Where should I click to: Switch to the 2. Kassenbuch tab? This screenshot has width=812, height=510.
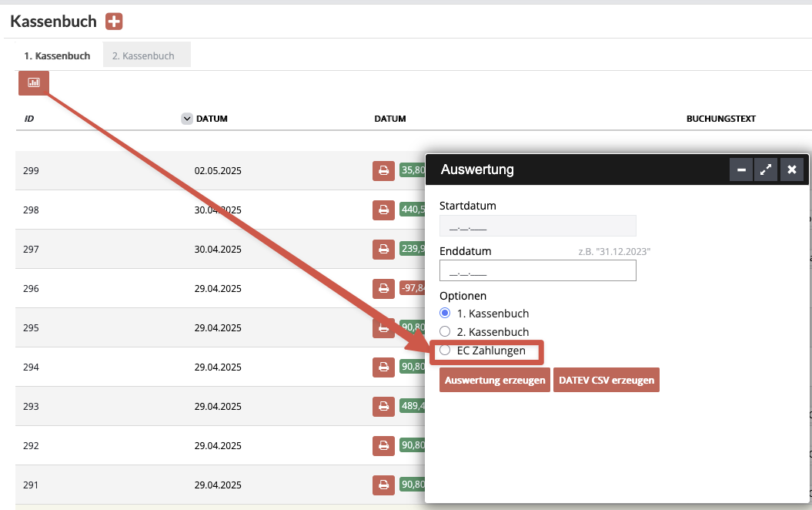coord(147,55)
